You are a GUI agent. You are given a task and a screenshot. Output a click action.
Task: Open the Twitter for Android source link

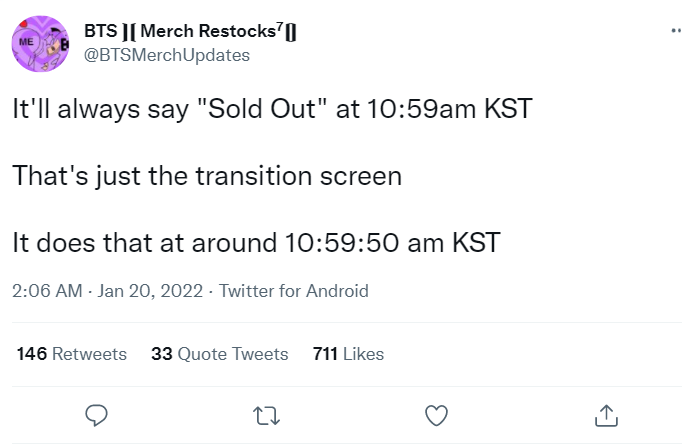294,291
